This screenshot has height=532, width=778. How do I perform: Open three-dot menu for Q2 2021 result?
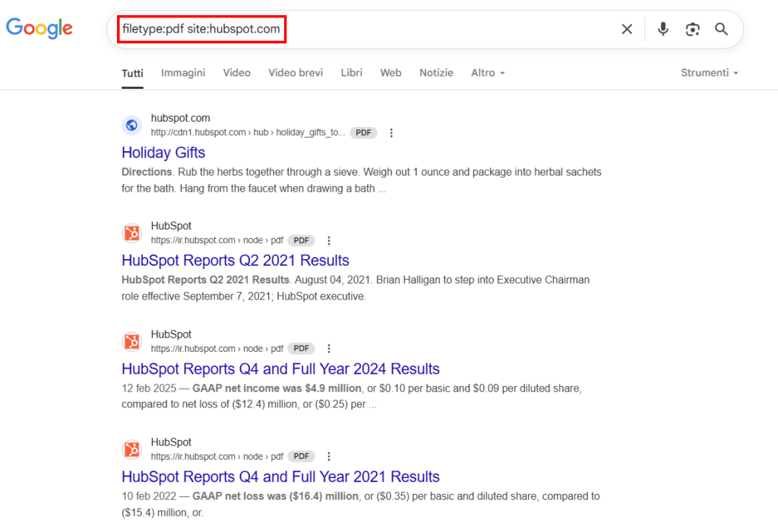coord(329,241)
